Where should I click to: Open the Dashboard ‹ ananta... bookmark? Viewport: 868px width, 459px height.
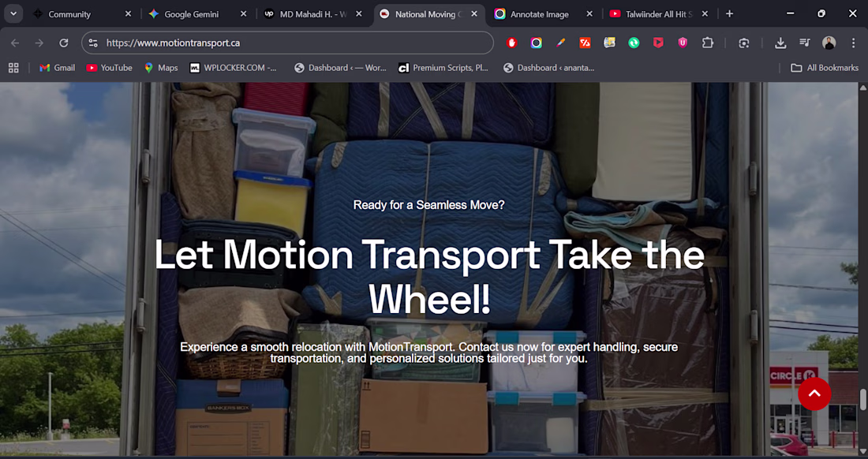tap(548, 68)
